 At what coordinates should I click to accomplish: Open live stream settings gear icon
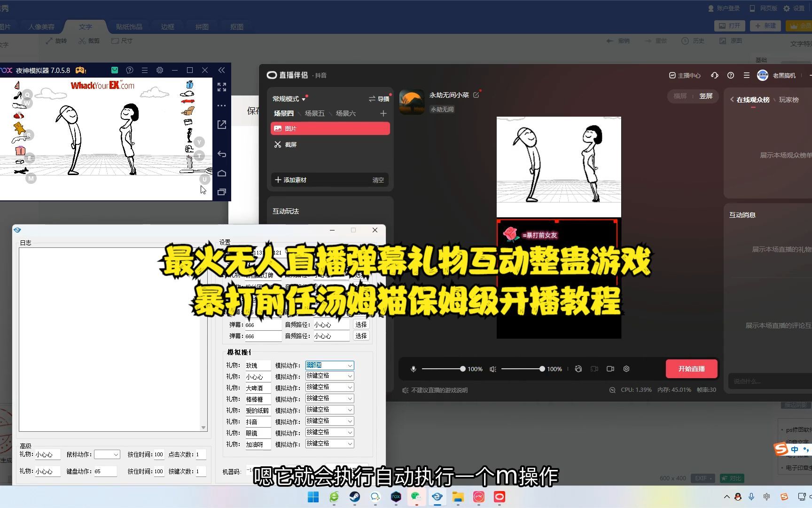[626, 369]
